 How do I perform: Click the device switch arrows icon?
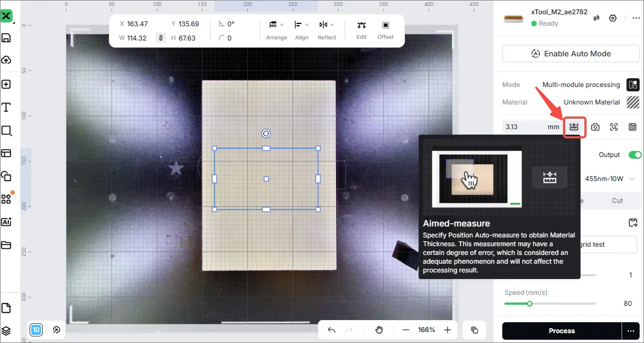pos(596,18)
